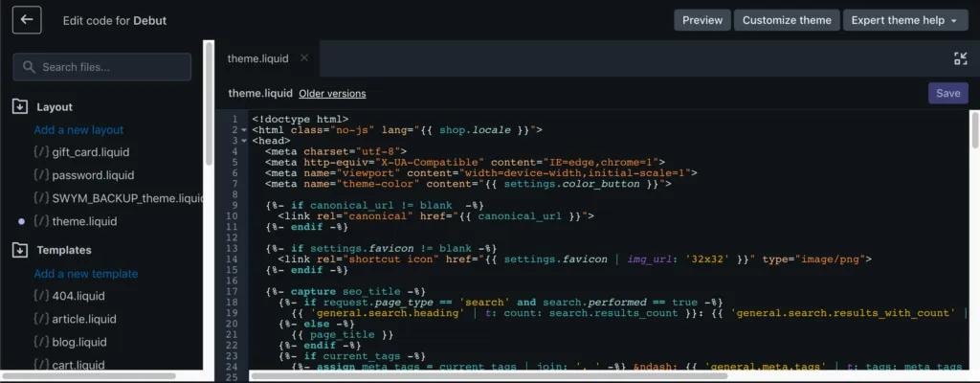Open gift_card.liquid file
This screenshot has height=383, width=980.
pyautogui.click(x=91, y=152)
